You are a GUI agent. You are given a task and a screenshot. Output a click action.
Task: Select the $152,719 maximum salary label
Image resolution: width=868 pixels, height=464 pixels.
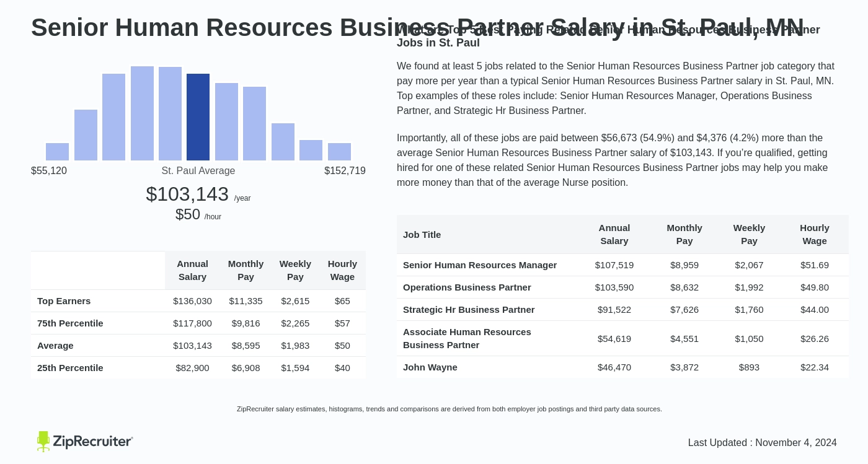pyautogui.click(x=345, y=171)
